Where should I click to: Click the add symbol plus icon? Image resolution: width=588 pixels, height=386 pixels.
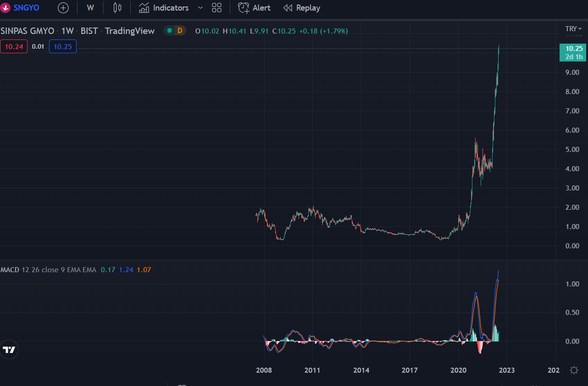(63, 8)
